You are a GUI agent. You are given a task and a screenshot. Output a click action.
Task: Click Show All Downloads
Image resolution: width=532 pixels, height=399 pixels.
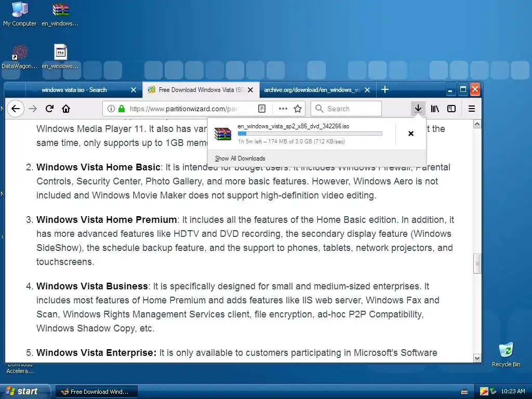pos(240,158)
